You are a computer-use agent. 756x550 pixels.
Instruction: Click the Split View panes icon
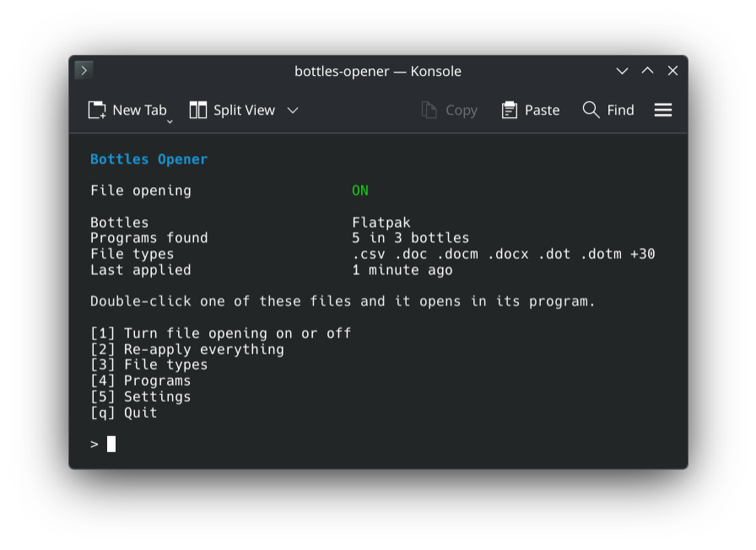[x=197, y=110]
